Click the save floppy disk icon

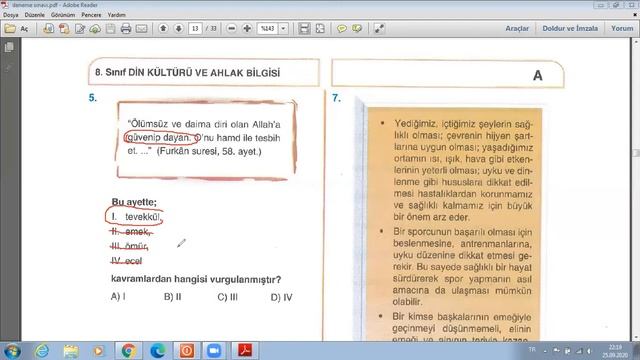tap(111, 29)
